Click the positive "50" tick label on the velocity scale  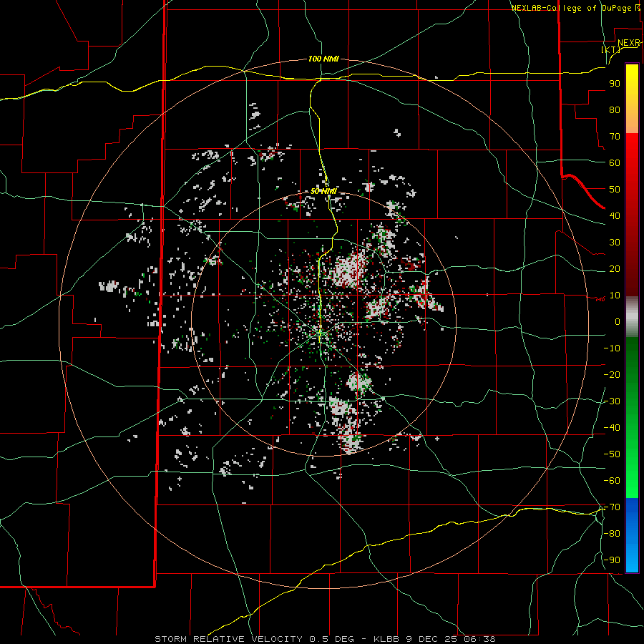click(x=615, y=190)
